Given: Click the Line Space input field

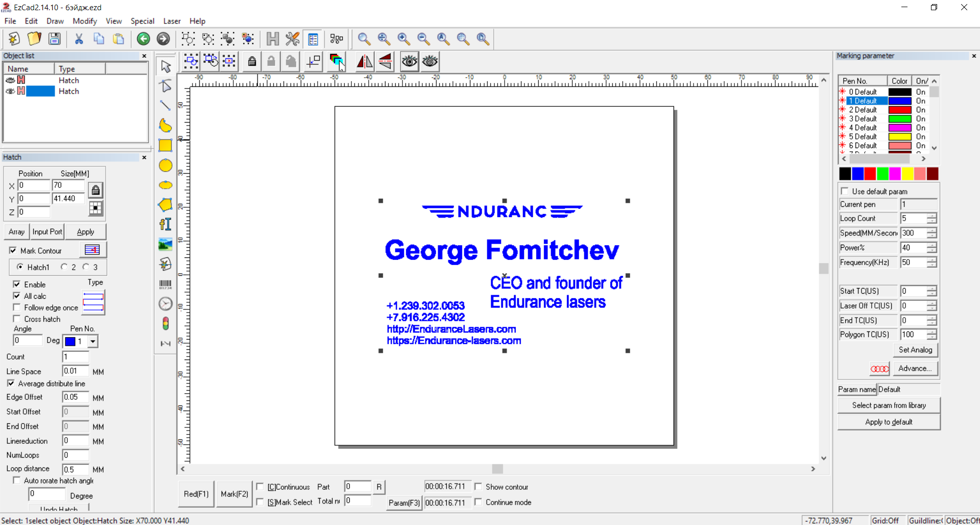Looking at the screenshot, I should [75, 371].
